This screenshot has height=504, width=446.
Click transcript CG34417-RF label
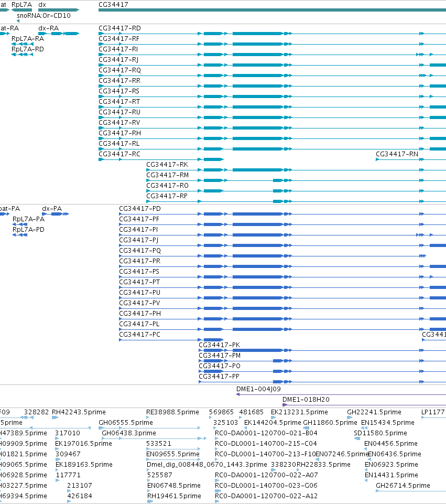point(119,39)
